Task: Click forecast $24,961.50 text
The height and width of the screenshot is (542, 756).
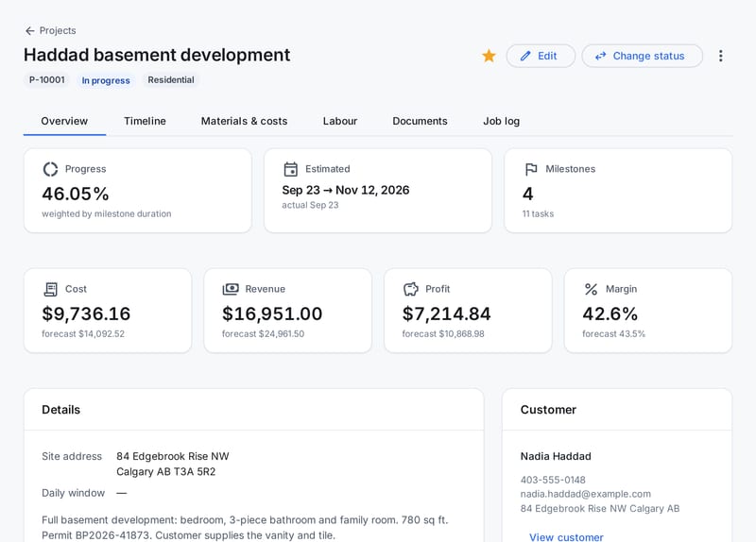Action: click(x=263, y=334)
